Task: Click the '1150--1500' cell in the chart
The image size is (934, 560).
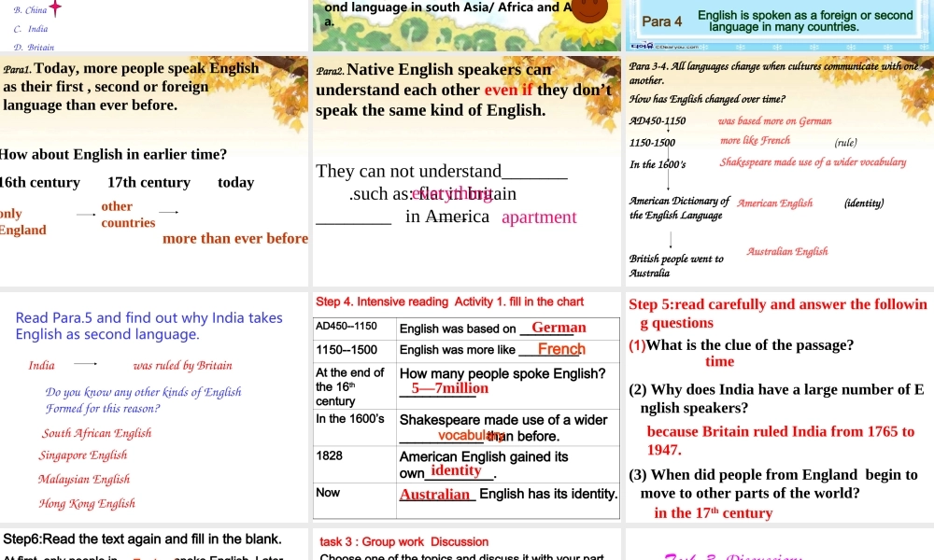Action: [x=355, y=350]
